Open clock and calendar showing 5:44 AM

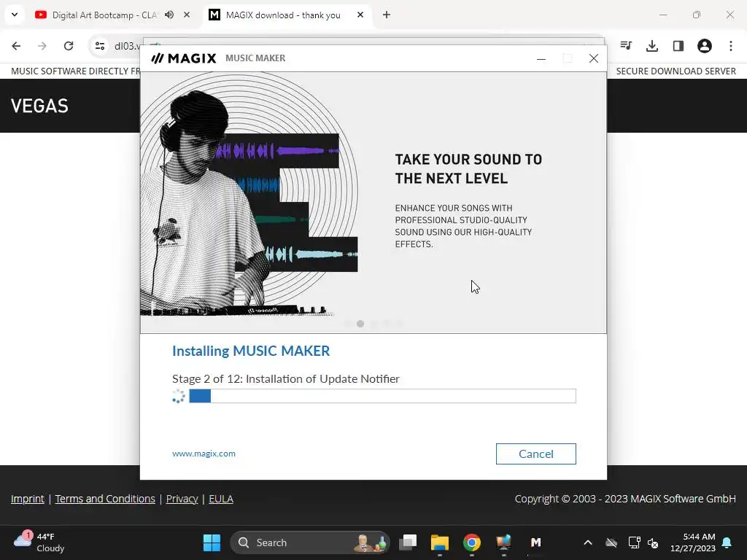coord(693,542)
